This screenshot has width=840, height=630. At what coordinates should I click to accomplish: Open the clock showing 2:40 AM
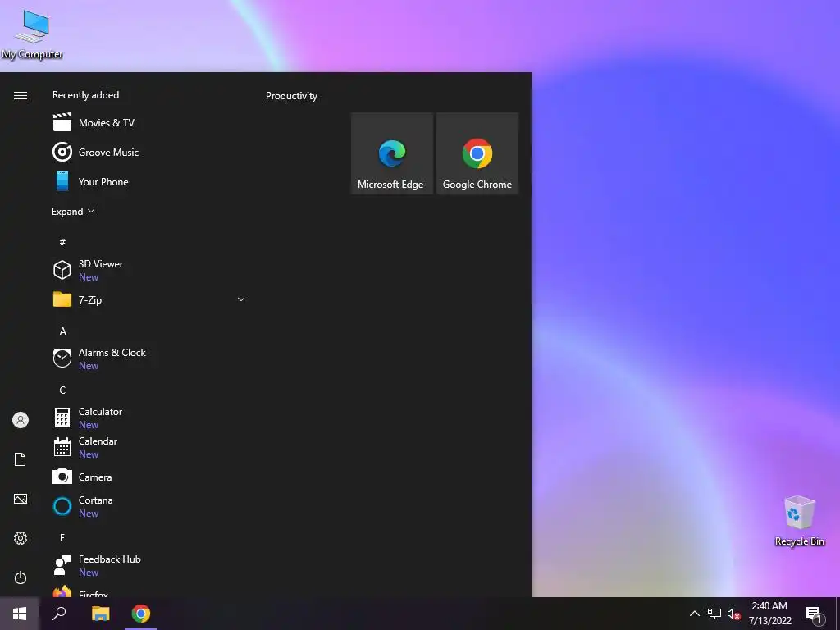(769, 614)
